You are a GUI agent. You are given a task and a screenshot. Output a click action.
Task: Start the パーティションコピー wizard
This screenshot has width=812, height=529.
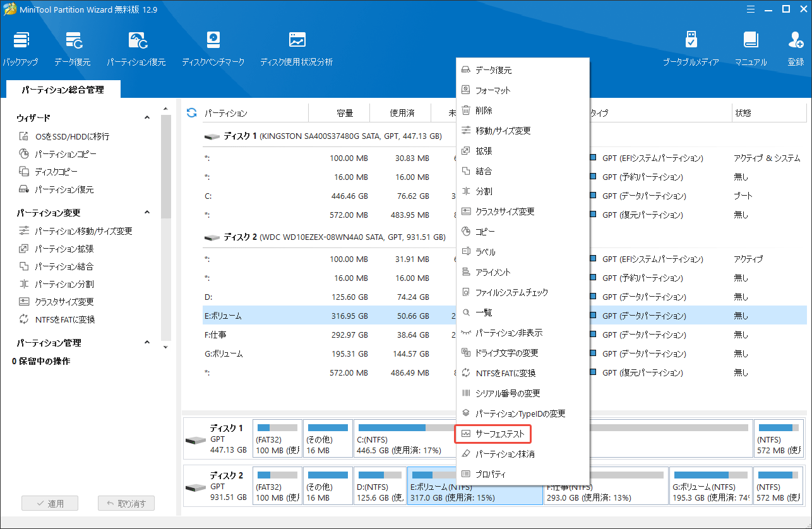coord(57,154)
